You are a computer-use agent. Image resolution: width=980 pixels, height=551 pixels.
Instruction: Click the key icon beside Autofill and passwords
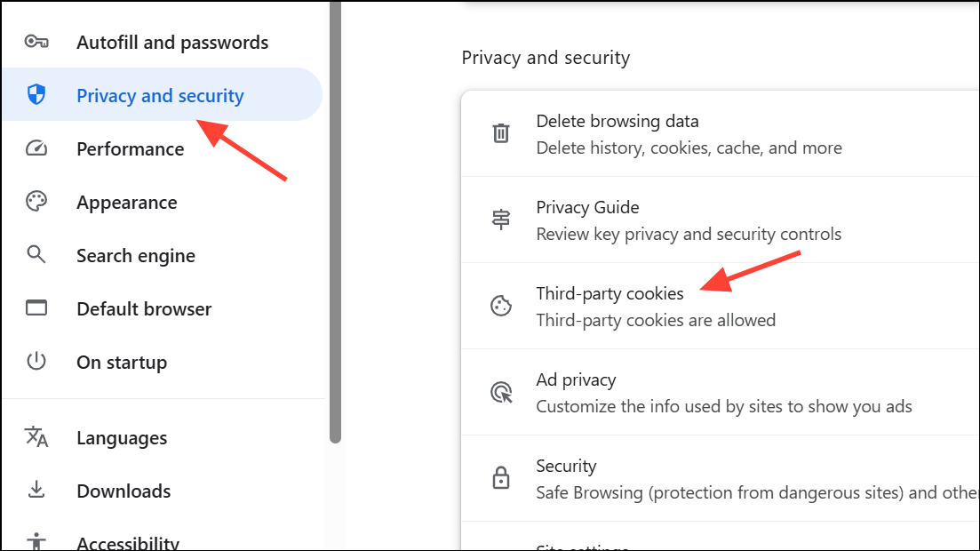coord(36,42)
